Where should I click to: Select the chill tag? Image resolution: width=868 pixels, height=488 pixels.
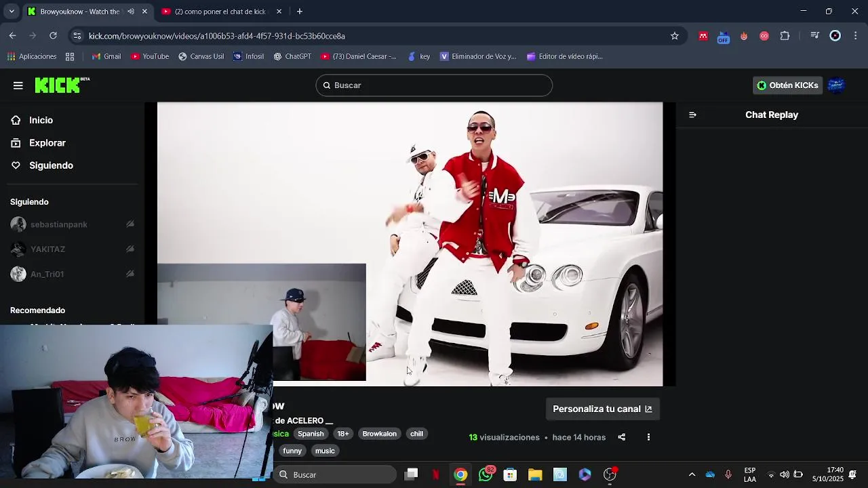pyautogui.click(x=416, y=434)
